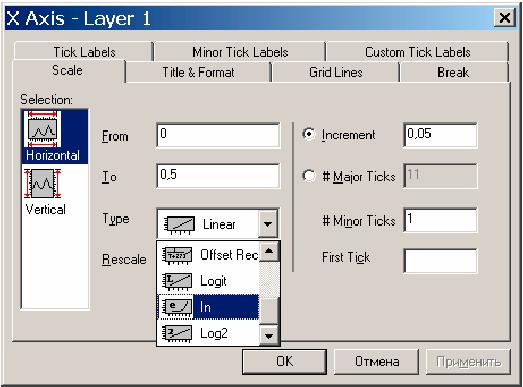523x387 pixels.
Task: Click the list scroll up arrow
Action: tap(269, 252)
